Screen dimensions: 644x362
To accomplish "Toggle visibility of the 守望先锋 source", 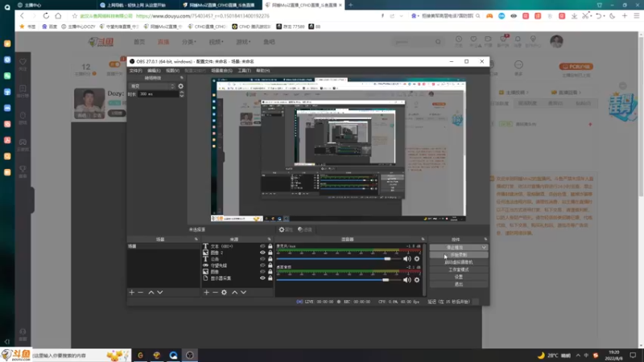I will point(262,265).
